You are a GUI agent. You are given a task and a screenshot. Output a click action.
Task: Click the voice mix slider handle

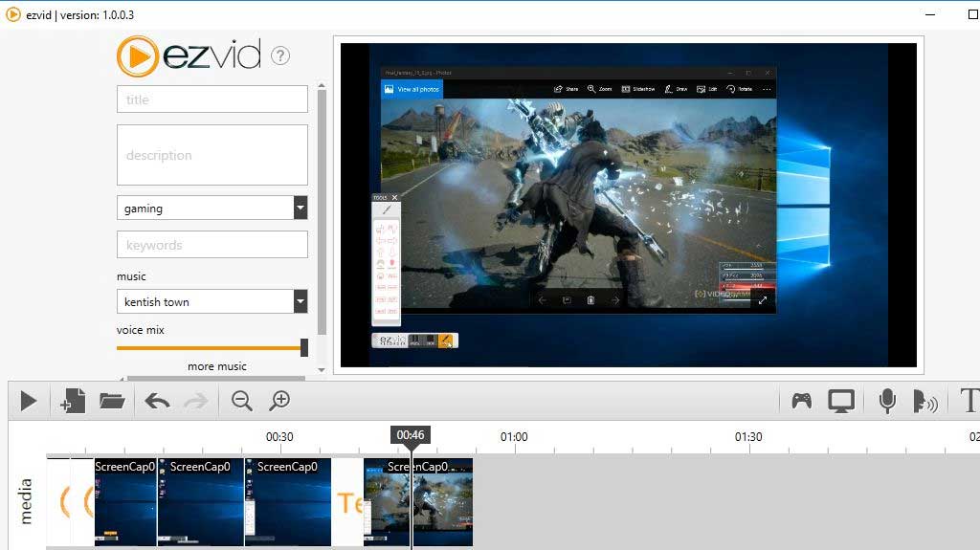[x=304, y=347]
